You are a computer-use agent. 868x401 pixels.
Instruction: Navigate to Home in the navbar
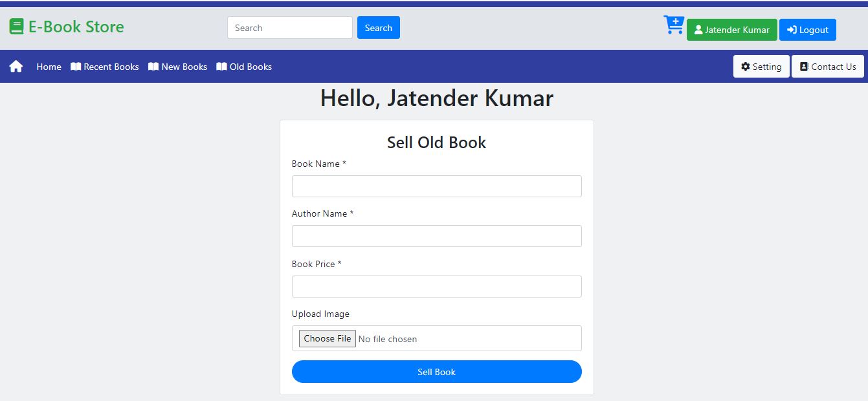coord(49,66)
